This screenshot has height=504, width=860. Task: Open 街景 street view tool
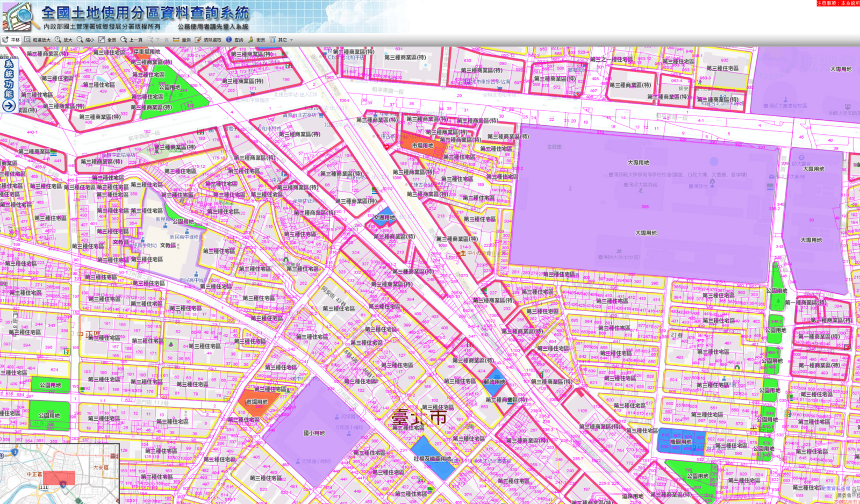pyautogui.click(x=256, y=40)
